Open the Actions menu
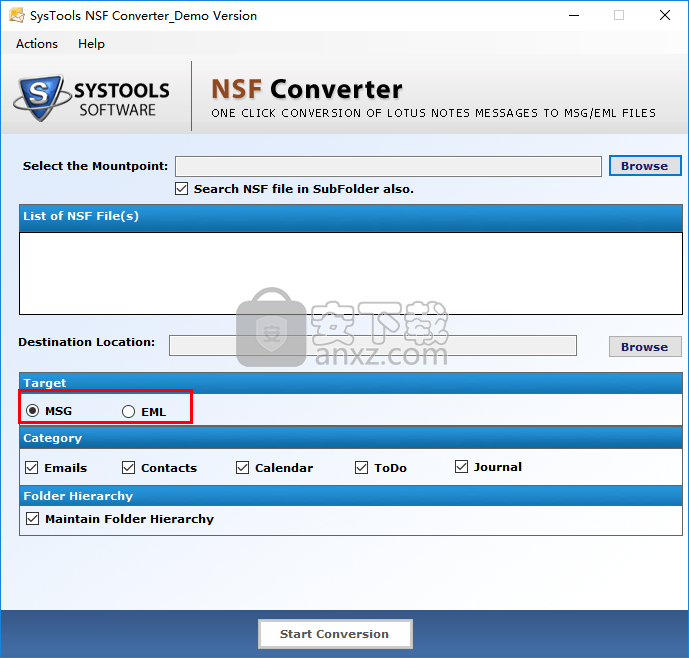 tap(37, 44)
